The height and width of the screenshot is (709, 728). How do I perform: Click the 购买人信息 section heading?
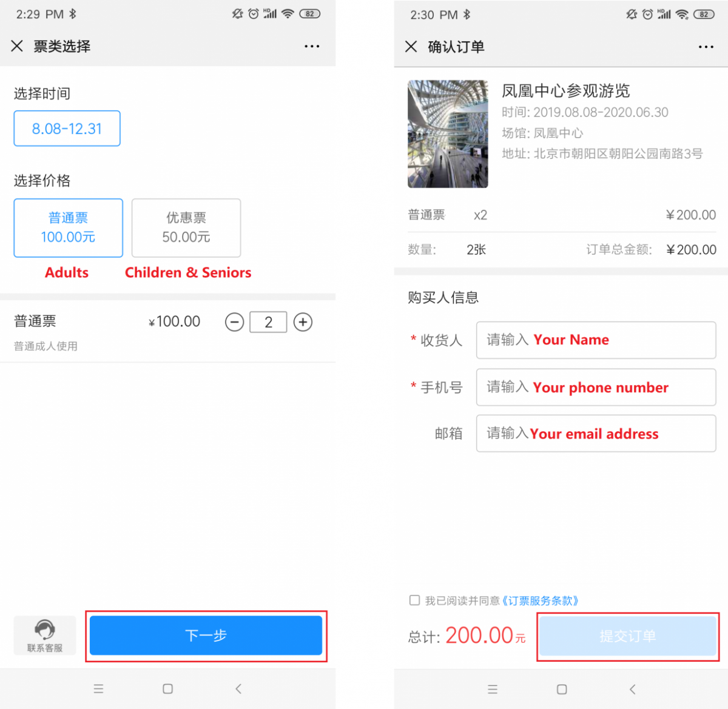click(x=443, y=297)
